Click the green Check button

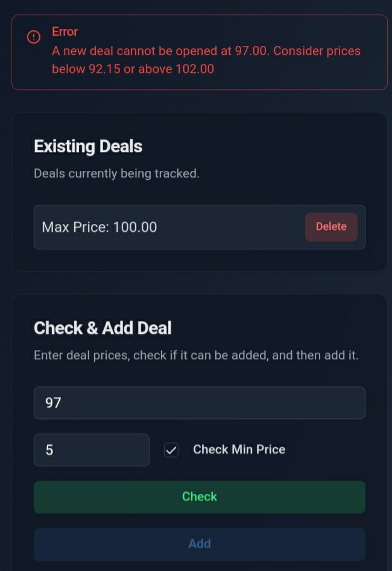200,497
